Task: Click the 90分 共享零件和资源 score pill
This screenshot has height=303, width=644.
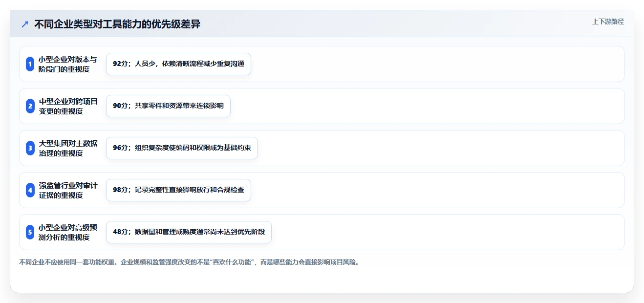Action: tap(168, 106)
